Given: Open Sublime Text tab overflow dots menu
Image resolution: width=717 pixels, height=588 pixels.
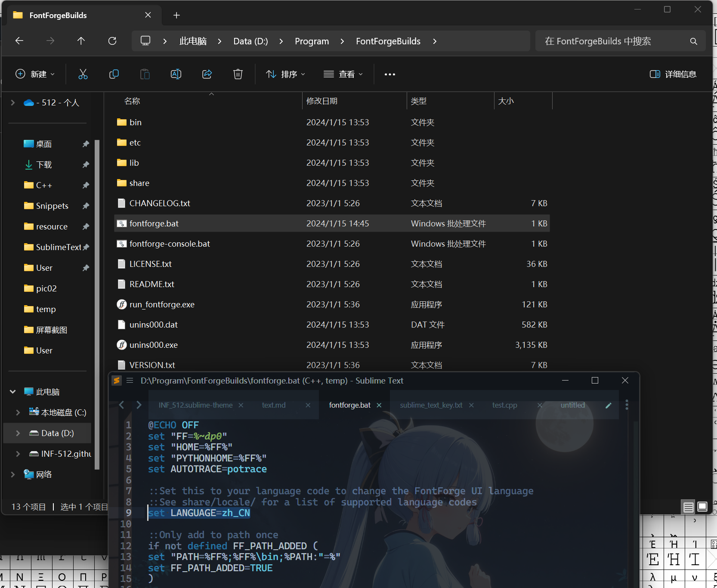Looking at the screenshot, I should pyautogui.click(x=627, y=405).
